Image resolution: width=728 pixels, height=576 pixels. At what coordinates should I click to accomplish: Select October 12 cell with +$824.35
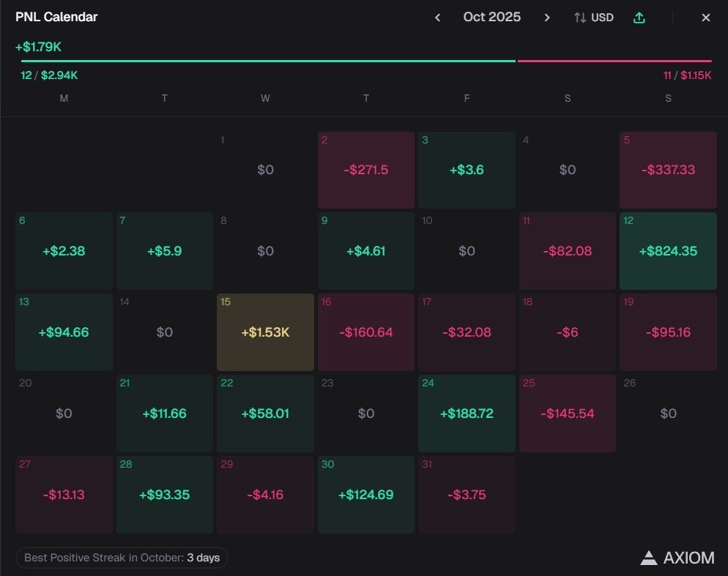668,251
